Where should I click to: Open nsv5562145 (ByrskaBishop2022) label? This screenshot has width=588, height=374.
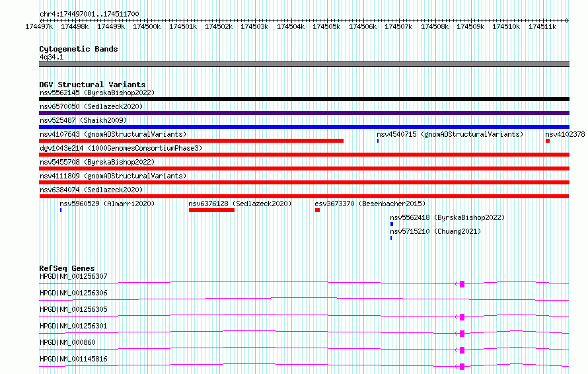pos(97,93)
